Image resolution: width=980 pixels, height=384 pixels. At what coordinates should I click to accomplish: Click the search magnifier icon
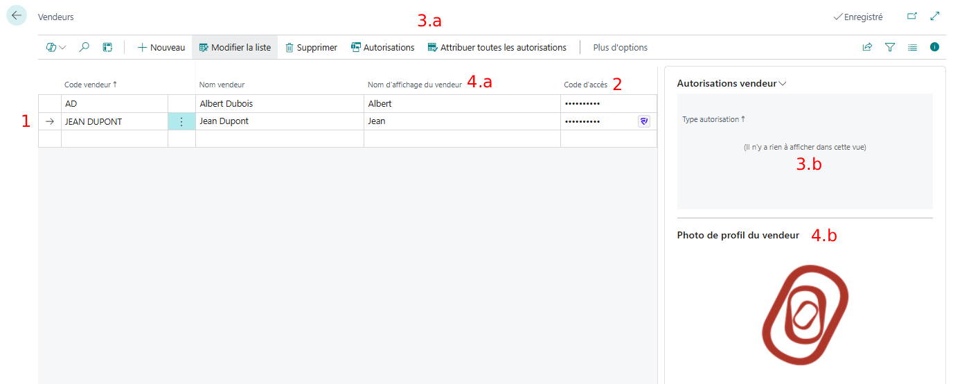[84, 47]
